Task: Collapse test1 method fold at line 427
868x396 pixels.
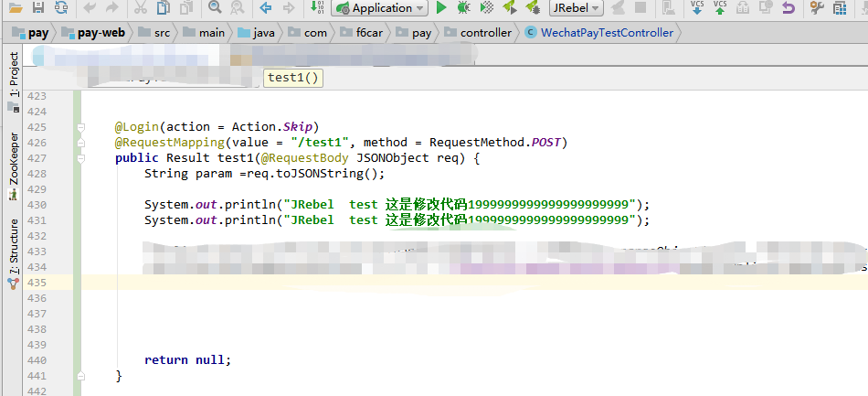Action: (x=81, y=158)
